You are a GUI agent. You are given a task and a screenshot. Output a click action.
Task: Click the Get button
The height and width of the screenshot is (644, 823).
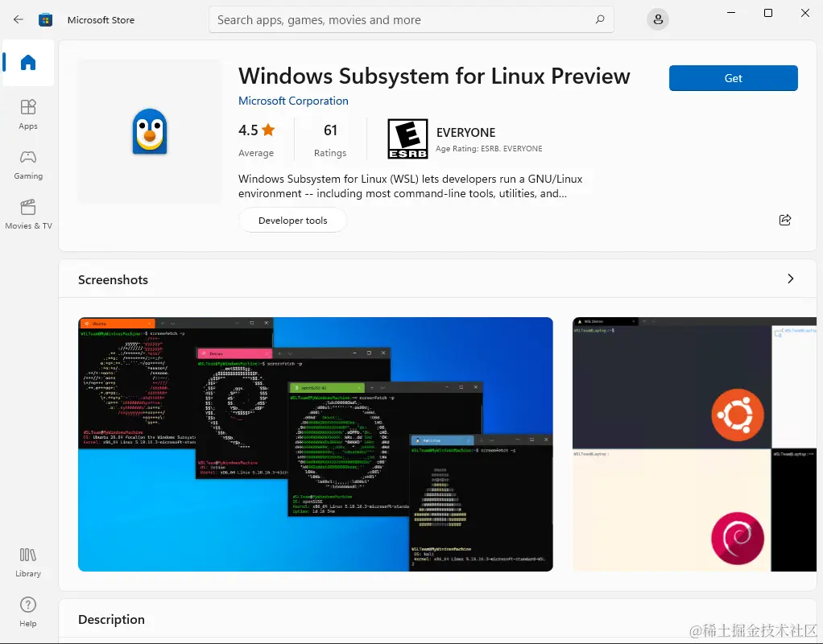coord(734,78)
